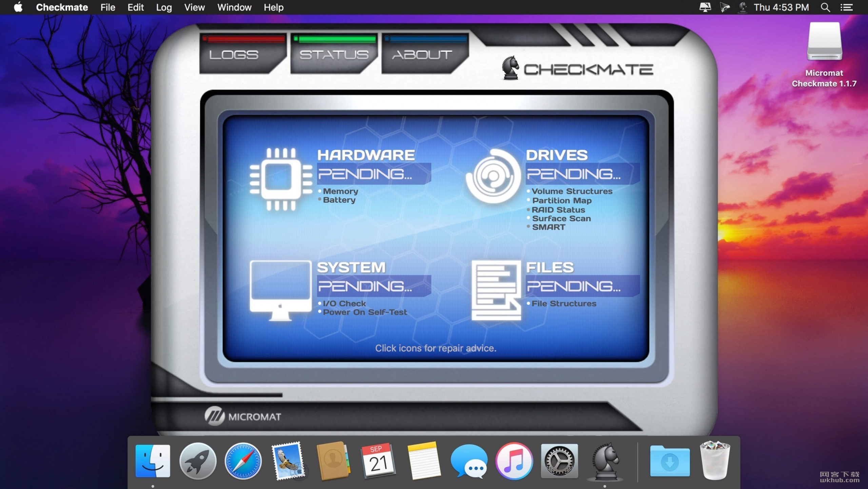Viewport: 868px width, 489px height.
Task: Open the Log menu
Action: coord(164,7)
